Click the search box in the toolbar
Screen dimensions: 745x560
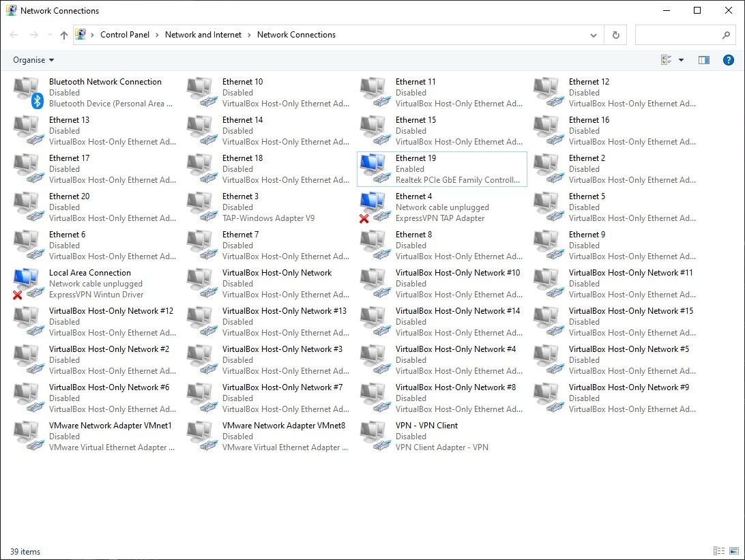tap(677, 35)
